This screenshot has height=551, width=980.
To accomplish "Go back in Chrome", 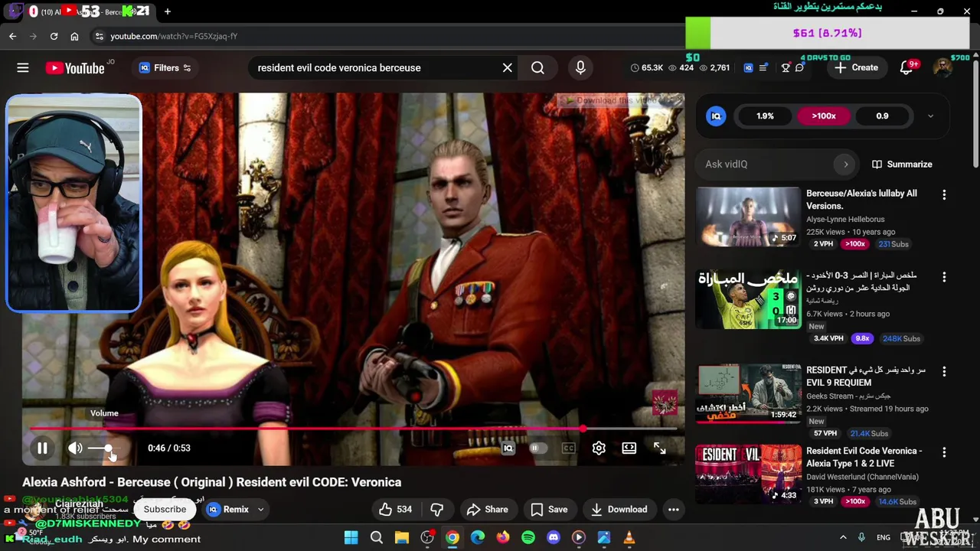I will click(12, 36).
